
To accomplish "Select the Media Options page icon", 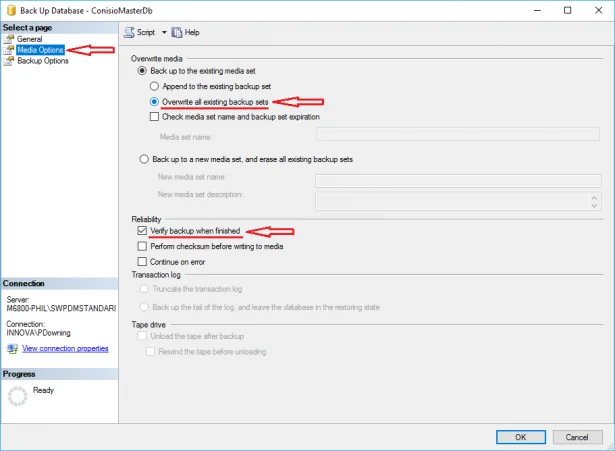I will pos(9,50).
